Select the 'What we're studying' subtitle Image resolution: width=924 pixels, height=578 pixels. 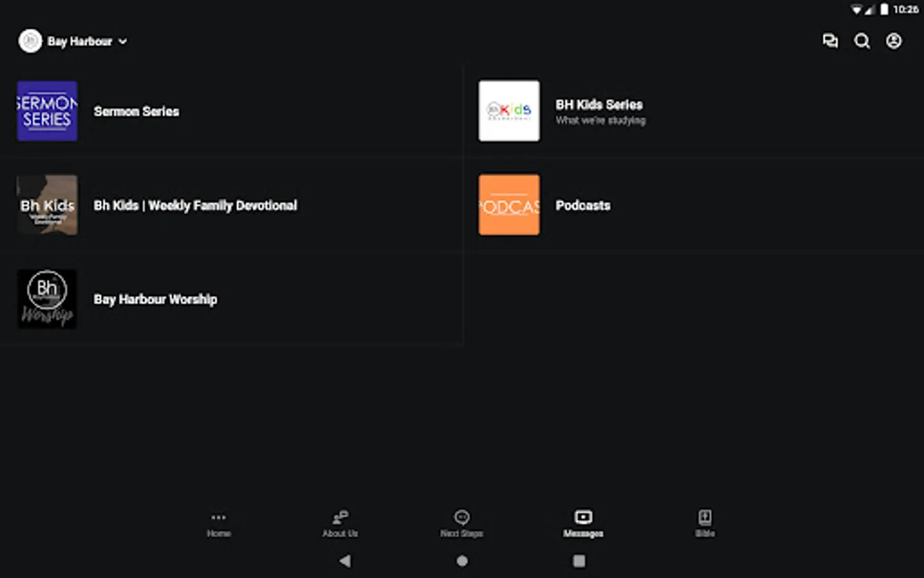click(x=601, y=121)
